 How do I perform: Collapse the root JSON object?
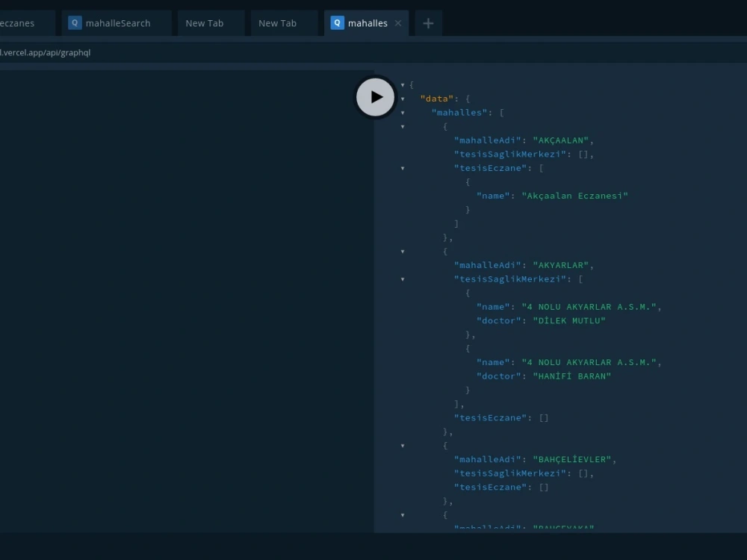point(403,84)
